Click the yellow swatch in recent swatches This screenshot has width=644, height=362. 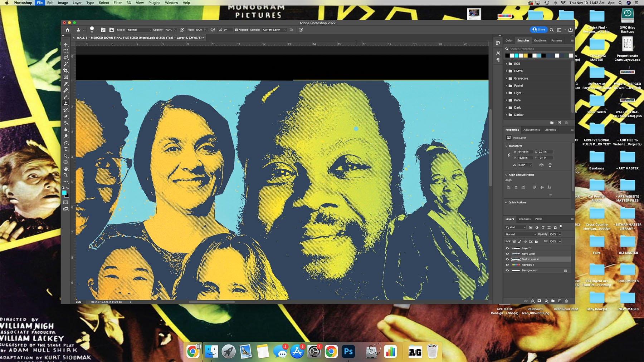526,56
